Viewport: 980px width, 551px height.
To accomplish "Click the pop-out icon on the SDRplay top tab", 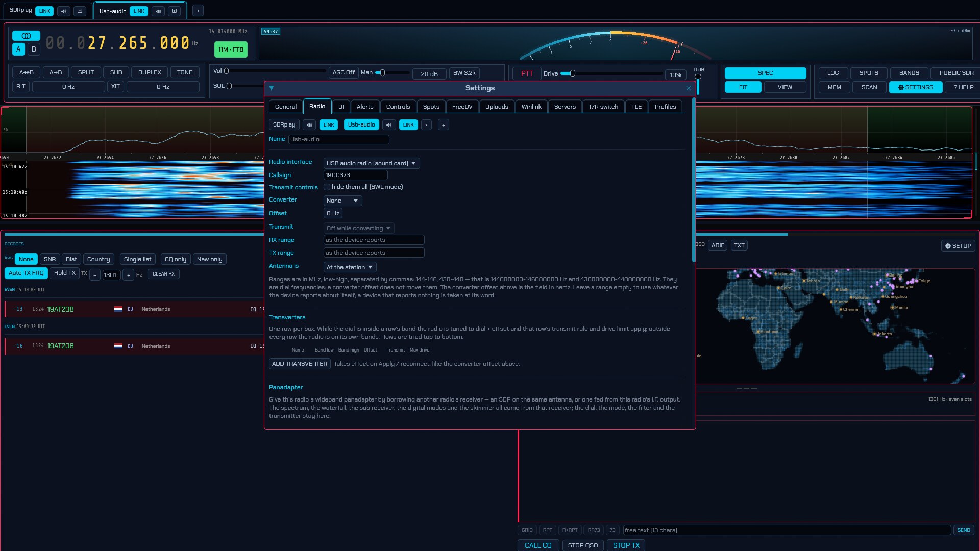I will click(80, 11).
